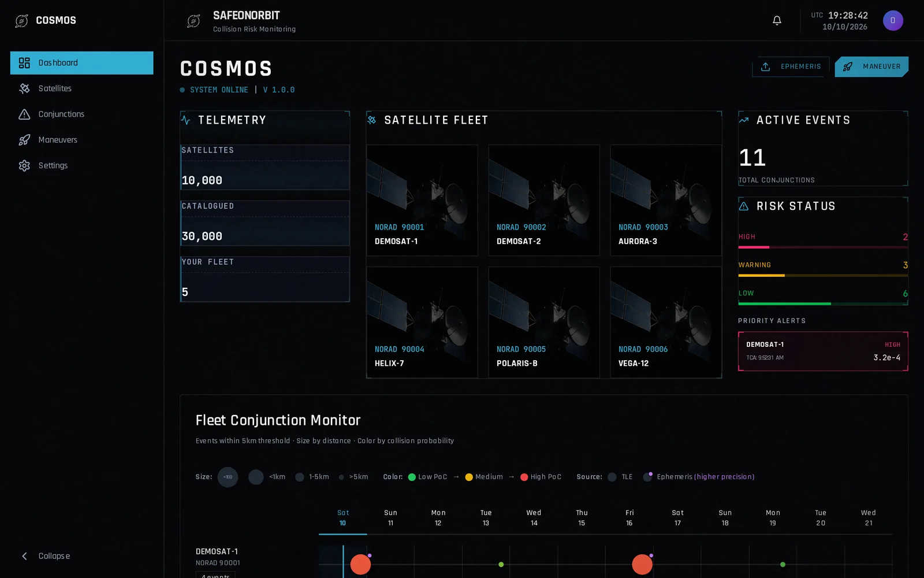Click the Ephemeris source legend dot
The height and width of the screenshot is (578, 924).
647,477
